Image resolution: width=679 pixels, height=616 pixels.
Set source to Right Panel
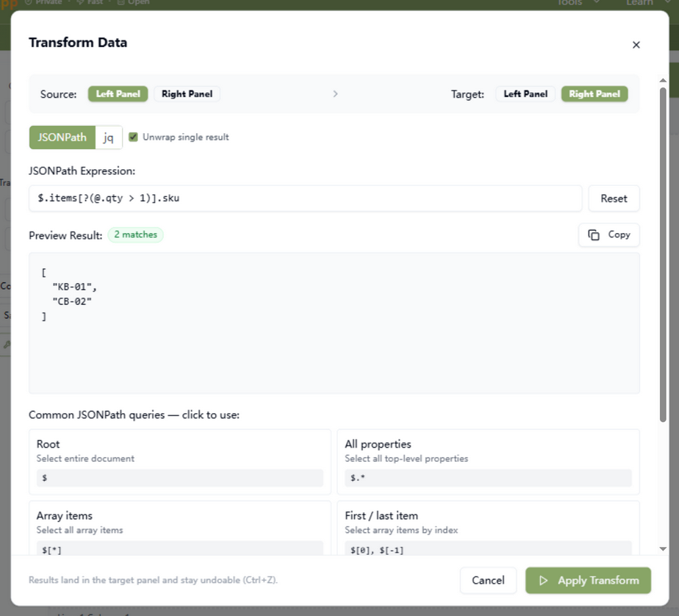187,94
